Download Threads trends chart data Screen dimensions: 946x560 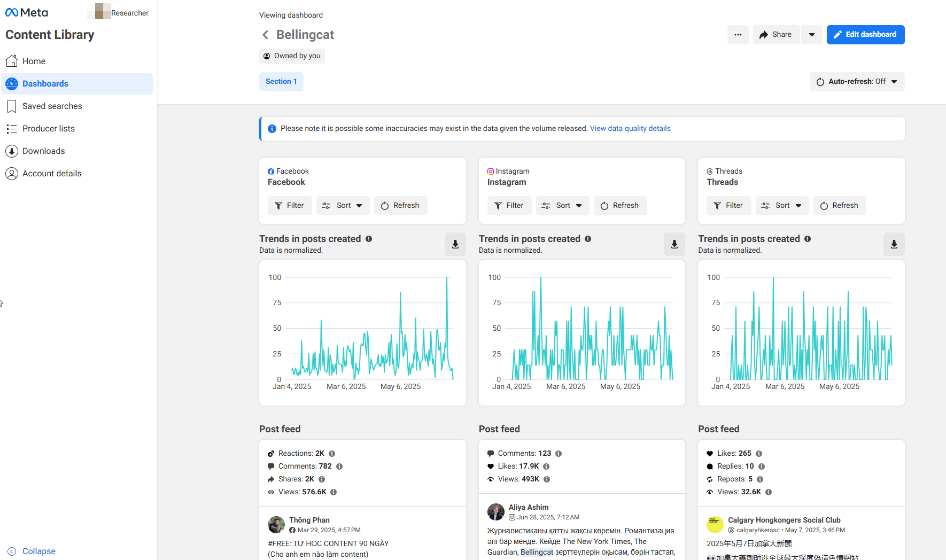(894, 244)
